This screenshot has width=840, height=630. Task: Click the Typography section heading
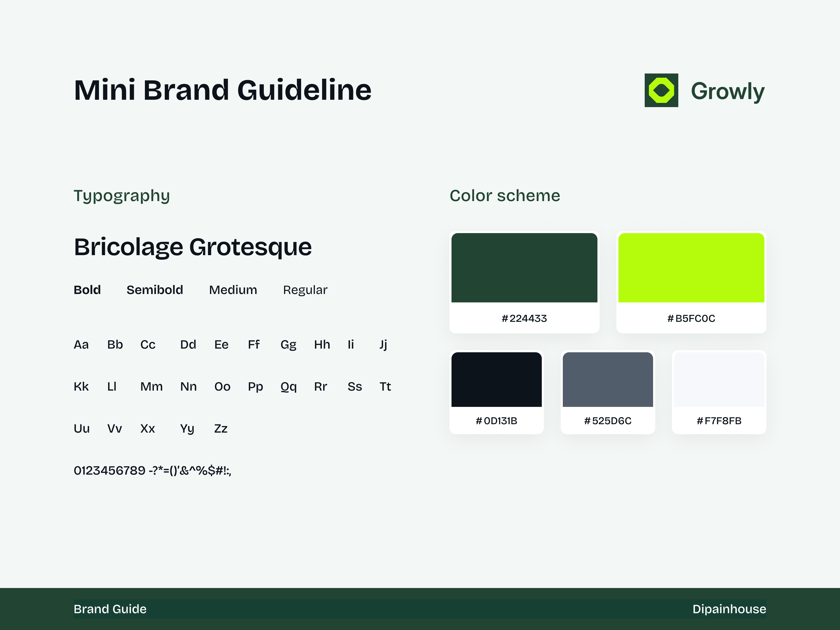[x=122, y=196]
